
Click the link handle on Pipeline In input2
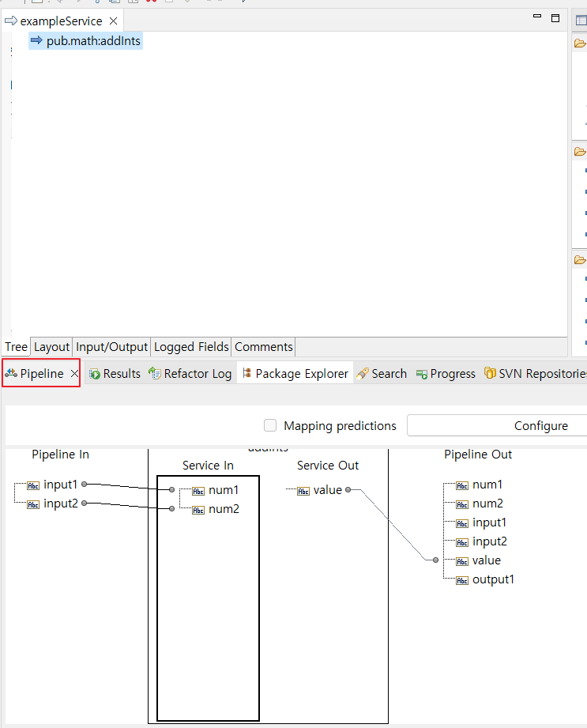pyautogui.click(x=84, y=503)
